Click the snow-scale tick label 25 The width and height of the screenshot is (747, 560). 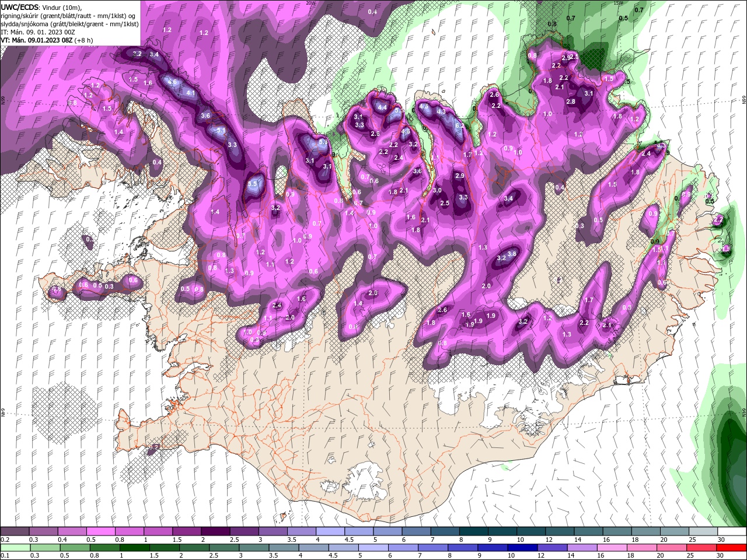[692, 540]
